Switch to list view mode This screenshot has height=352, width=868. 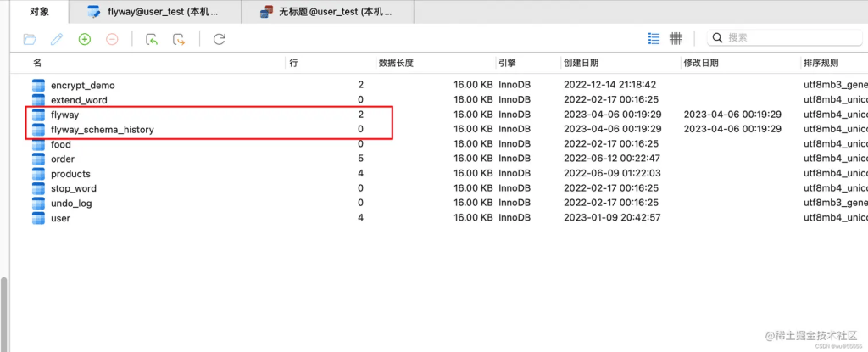click(654, 38)
